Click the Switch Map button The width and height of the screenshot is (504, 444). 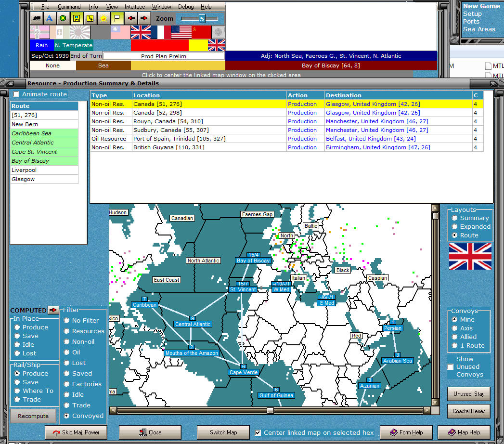[223, 432]
